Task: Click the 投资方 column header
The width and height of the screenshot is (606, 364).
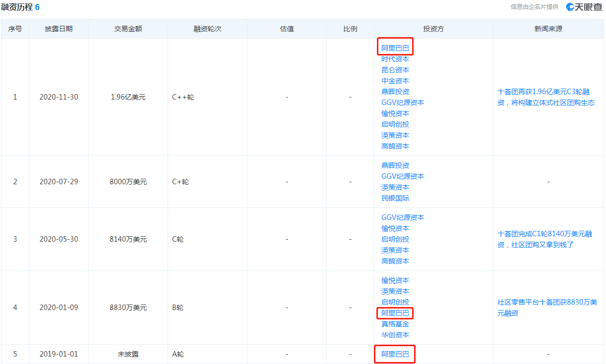Action: (x=433, y=29)
